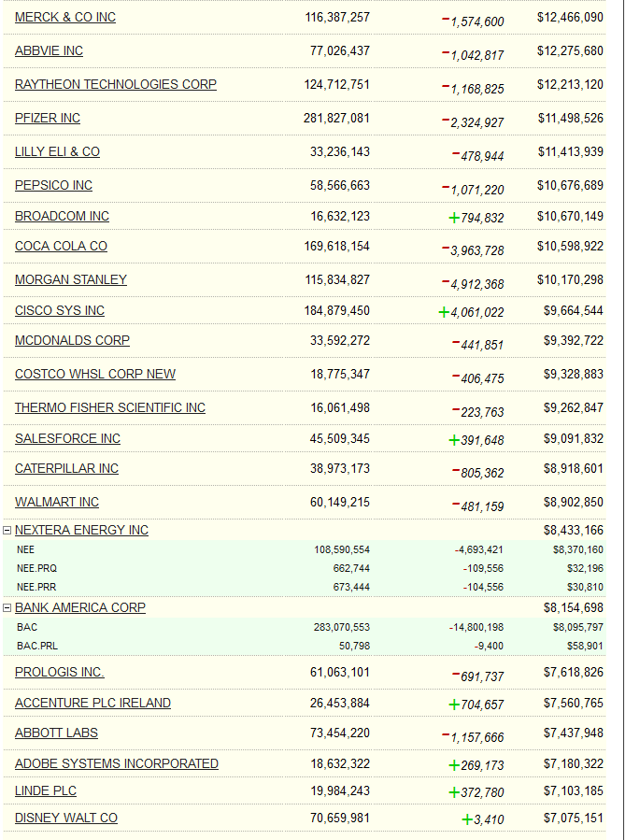Open Raytheon Technologies Corp link

click(116, 85)
